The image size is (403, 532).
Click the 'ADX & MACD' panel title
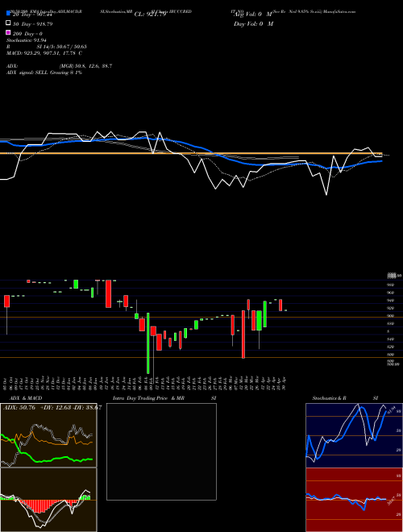[24, 398]
